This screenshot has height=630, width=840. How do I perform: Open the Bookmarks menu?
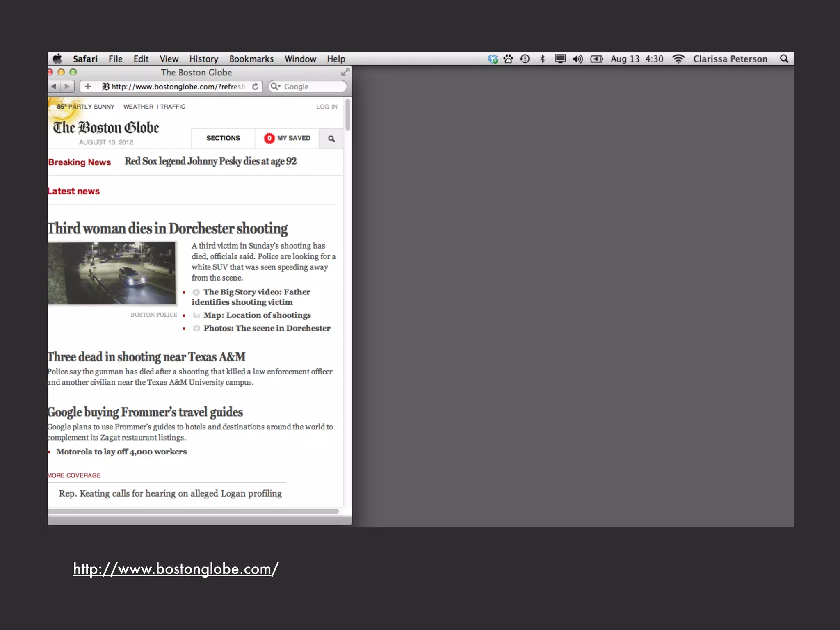251,59
